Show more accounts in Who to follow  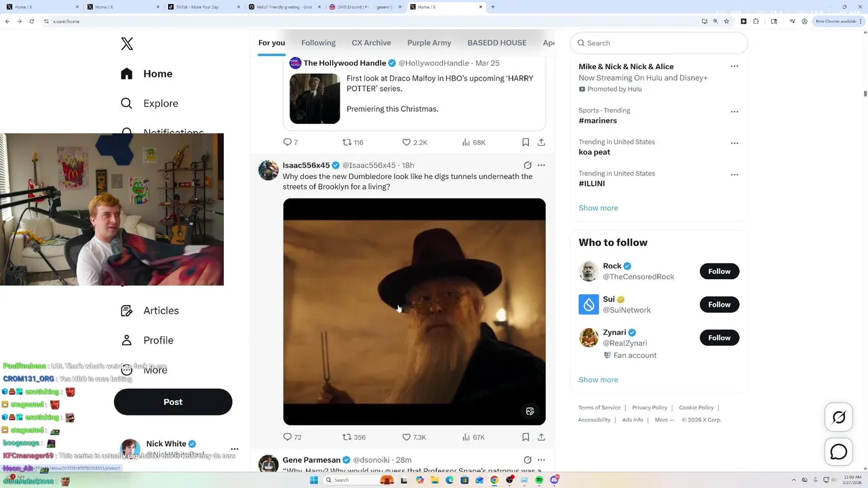click(x=598, y=380)
